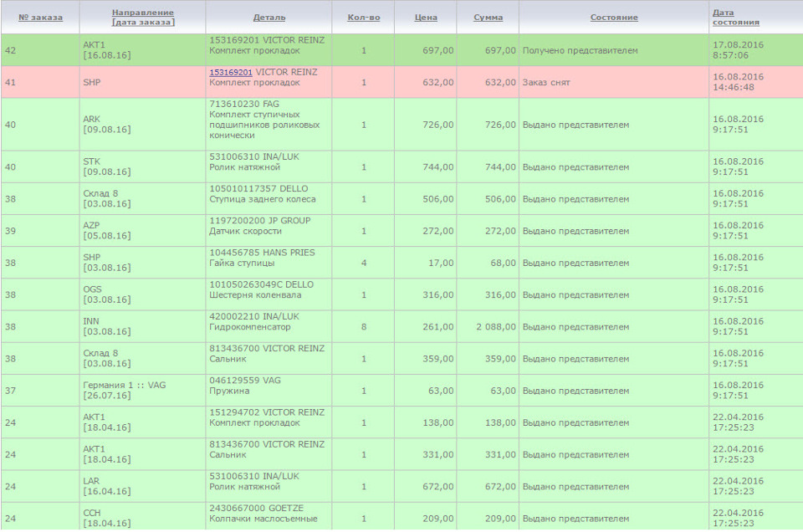Click direction 'INN [03.08.16]' cell
The width and height of the screenshot is (803, 532).
click(142, 327)
